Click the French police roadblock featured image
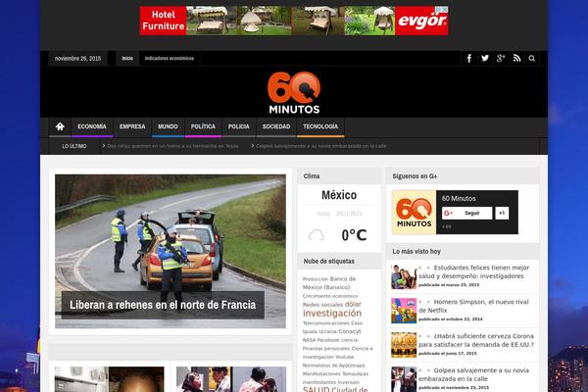 (x=171, y=251)
